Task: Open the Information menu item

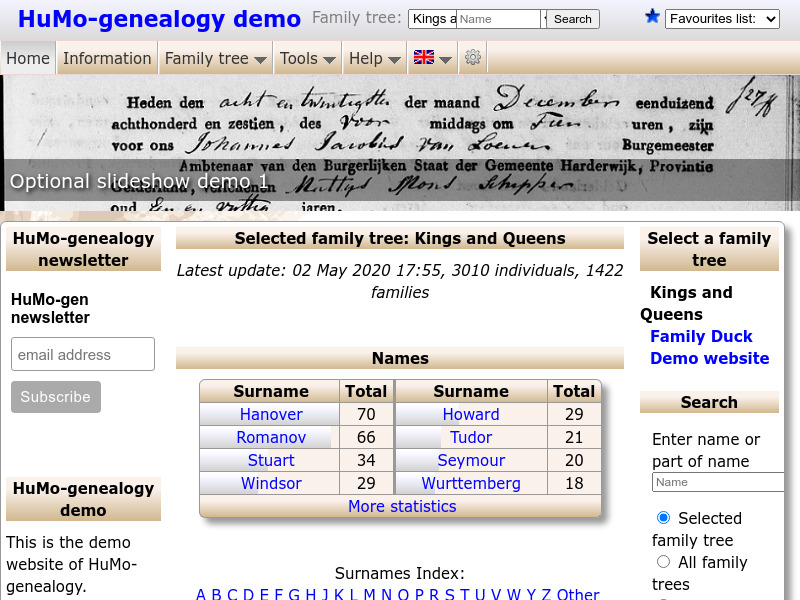Action: [107, 58]
